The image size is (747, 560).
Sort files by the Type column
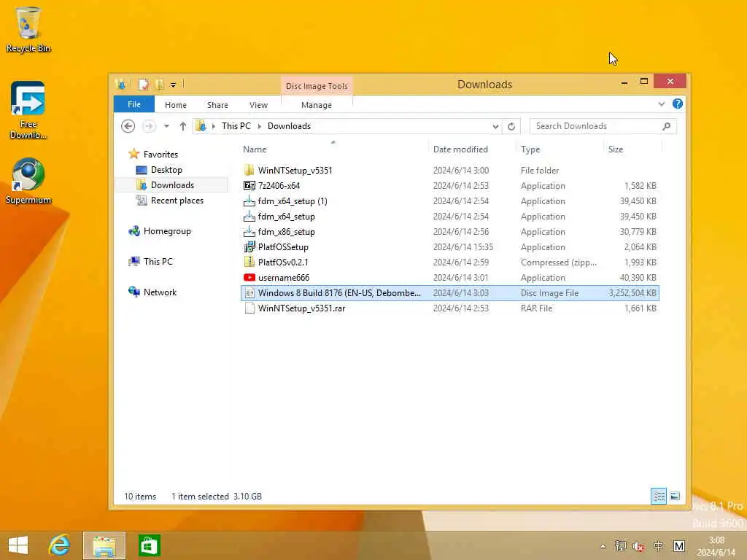click(530, 149)
